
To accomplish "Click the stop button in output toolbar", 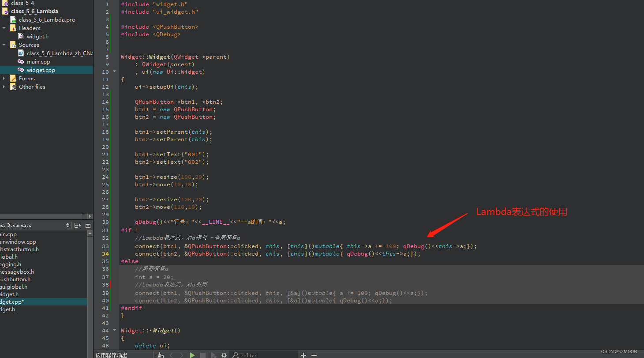I will (203, 355).
